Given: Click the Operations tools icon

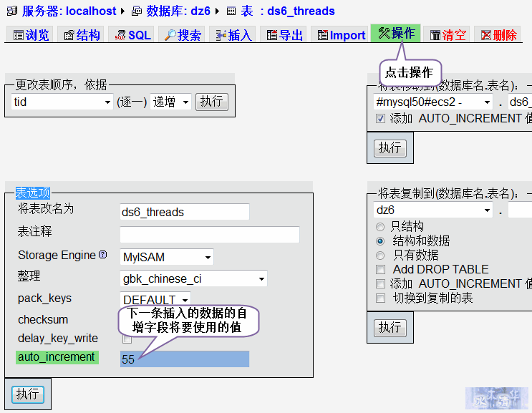Looking at the screenshot, I should 384,33.
